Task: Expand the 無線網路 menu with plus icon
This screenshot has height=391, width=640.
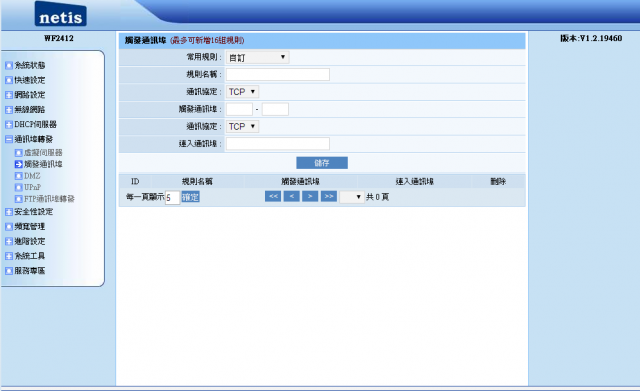Action: point(9,109)
